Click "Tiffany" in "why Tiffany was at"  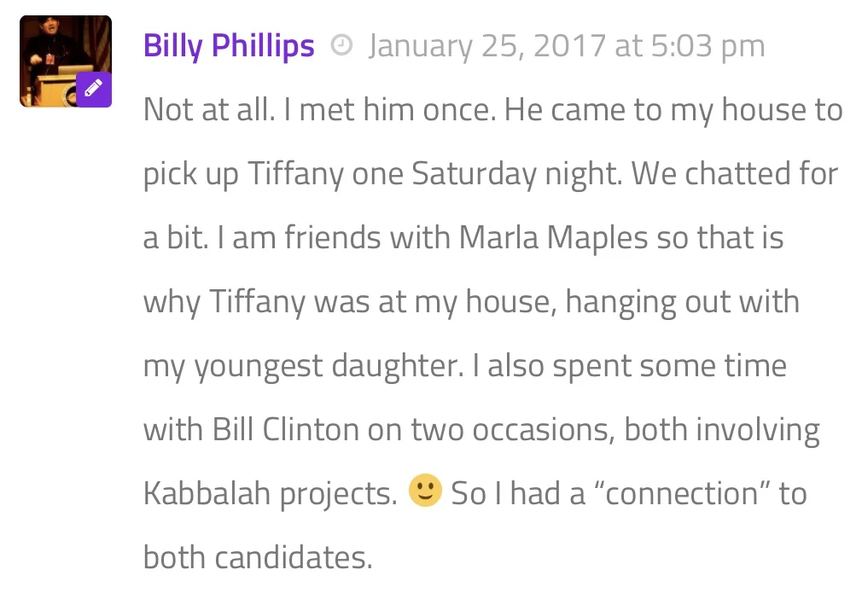tap(257, 302)
